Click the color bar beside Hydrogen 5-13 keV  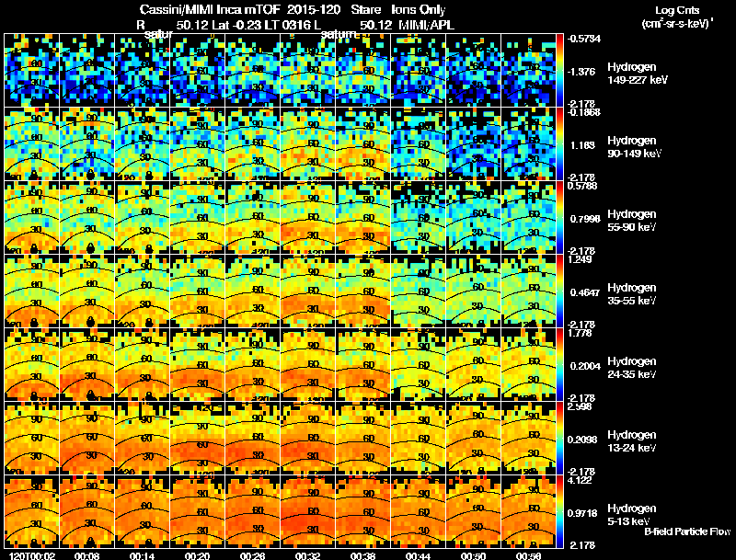(x=559, y=512)
